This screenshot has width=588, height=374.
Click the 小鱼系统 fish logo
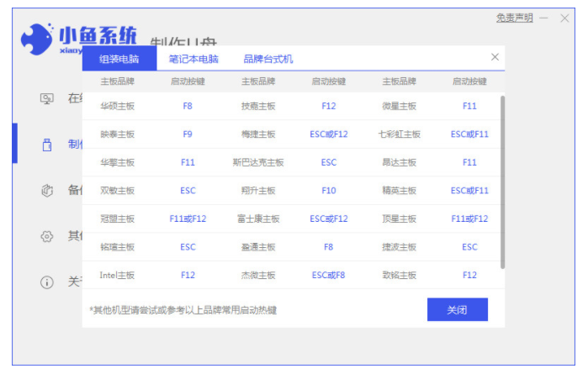tap(37, 40)
